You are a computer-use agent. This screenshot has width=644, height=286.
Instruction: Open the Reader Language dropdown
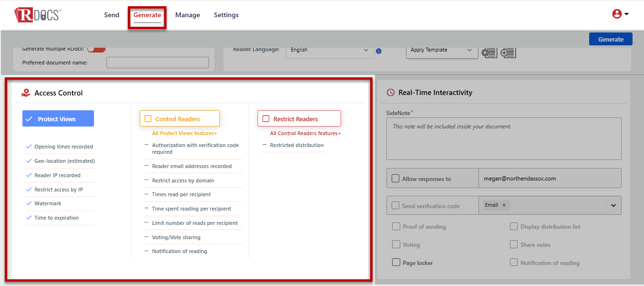330,50
